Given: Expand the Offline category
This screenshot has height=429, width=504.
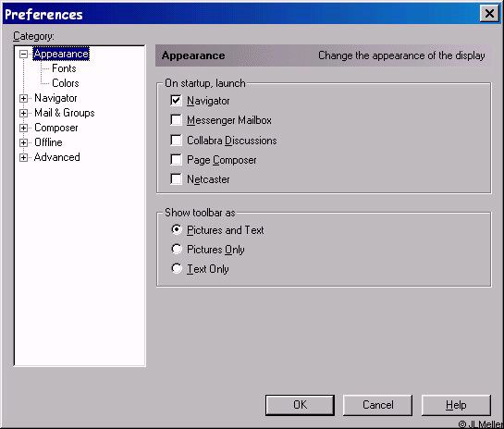Looking at the screenshot, I should [23, 142].
